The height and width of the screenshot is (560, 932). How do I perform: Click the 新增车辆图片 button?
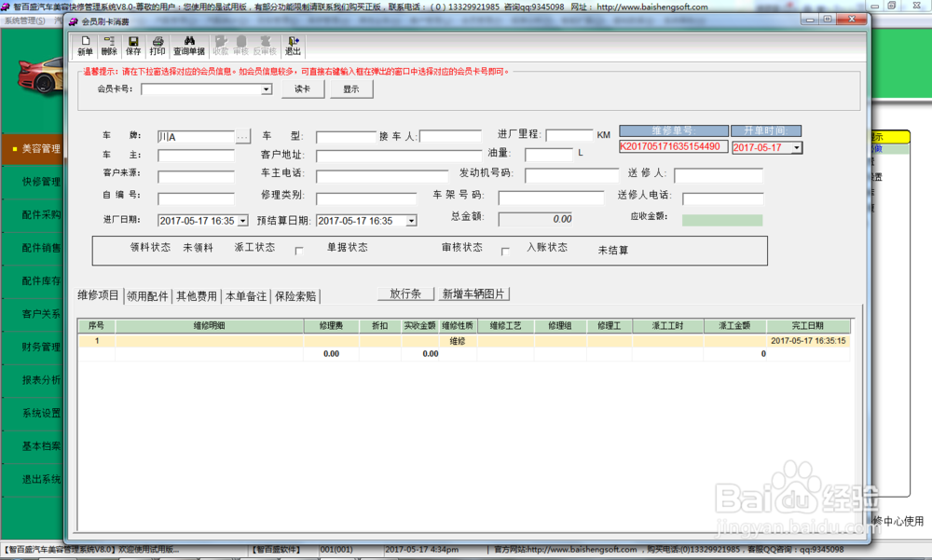473,294
